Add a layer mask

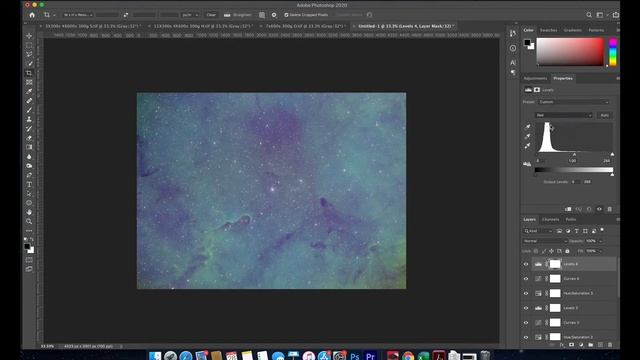coord(571,345)
